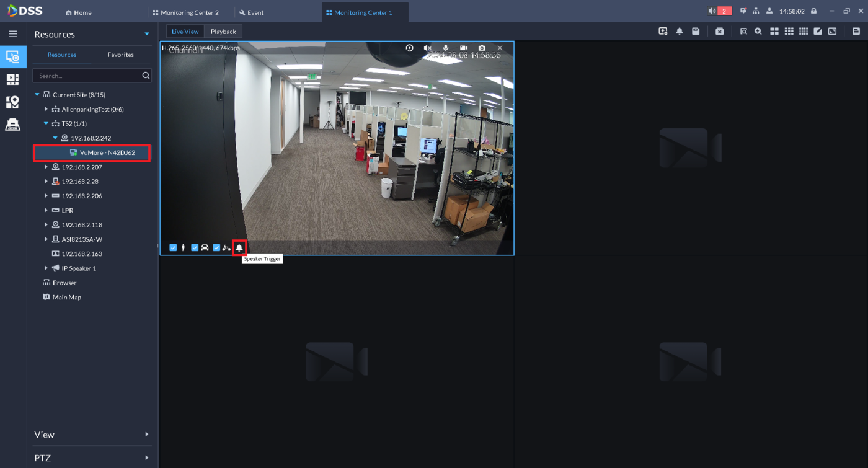Expand the PTZ panel at bottom left

[92, 457]
